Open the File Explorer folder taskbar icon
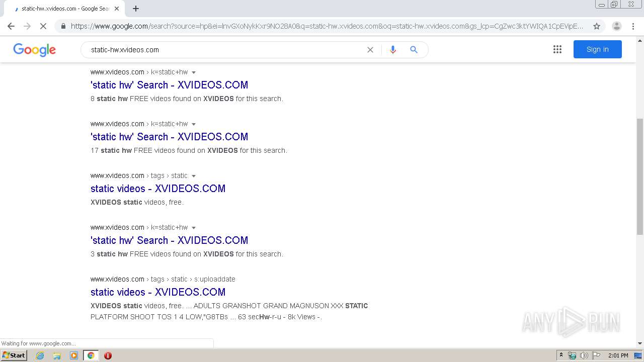 tap(57, 355)
